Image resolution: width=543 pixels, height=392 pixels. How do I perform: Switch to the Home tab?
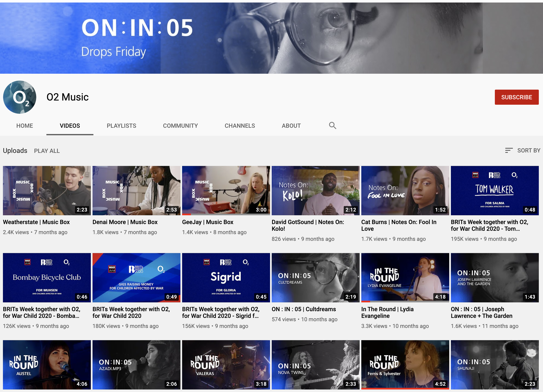click(x=24, y=126)
